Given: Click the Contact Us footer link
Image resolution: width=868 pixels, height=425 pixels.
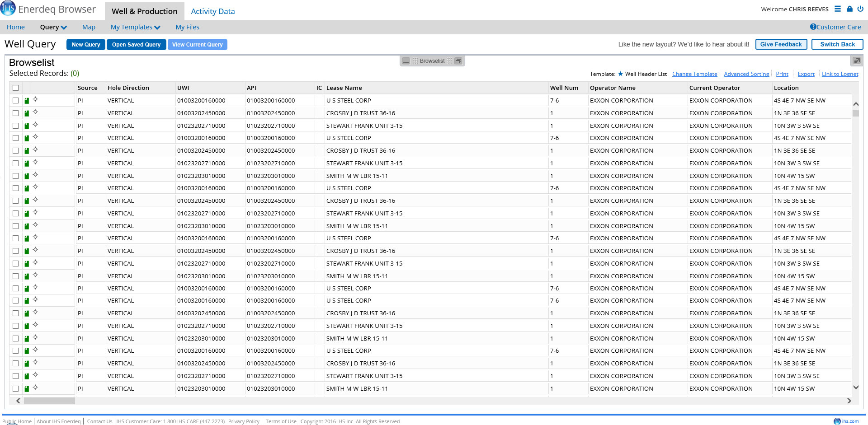Looking at the screenshot, I should coord(99,421).
